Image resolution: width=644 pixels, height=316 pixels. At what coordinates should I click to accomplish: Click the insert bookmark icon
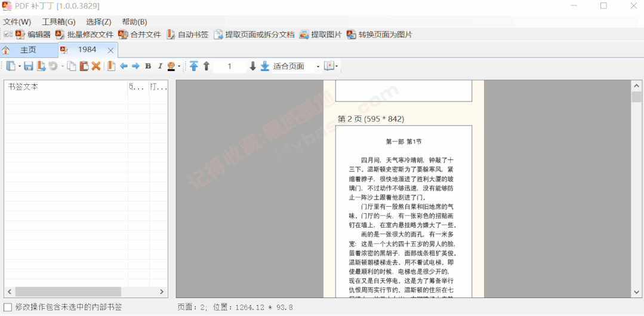click(x=111, y=66)
